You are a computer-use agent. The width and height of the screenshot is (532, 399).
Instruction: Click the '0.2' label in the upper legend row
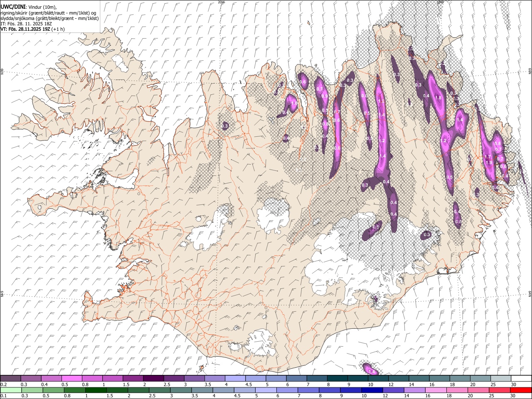pos(3,384)
